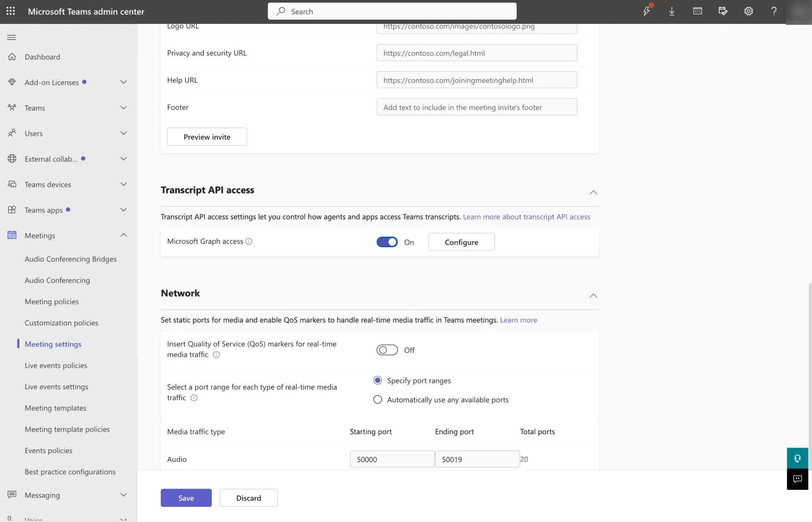Click the Discard button
Image resolution: width=812 pixels, height=522 pixels.
click(248, 498)
